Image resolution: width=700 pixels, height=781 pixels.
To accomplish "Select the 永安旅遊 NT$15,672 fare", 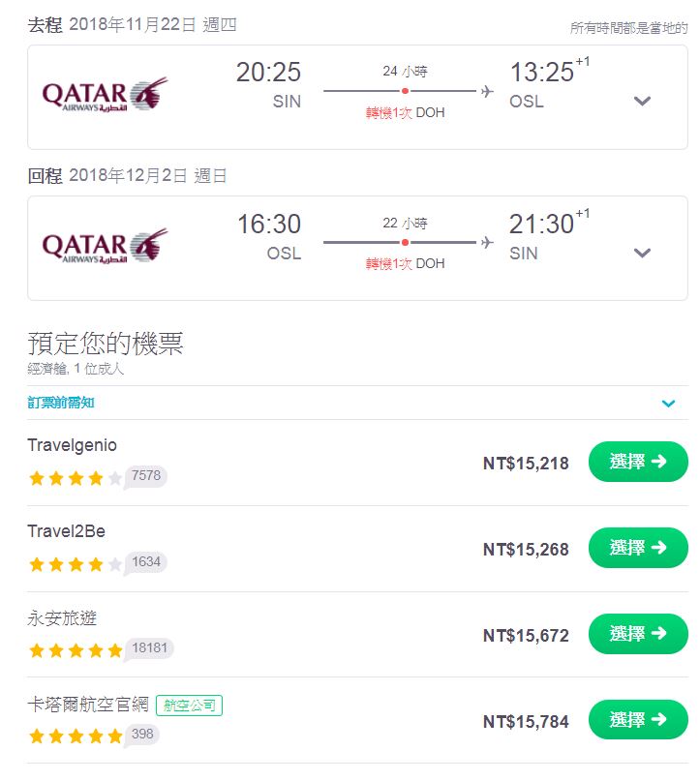I will [638, 634].
